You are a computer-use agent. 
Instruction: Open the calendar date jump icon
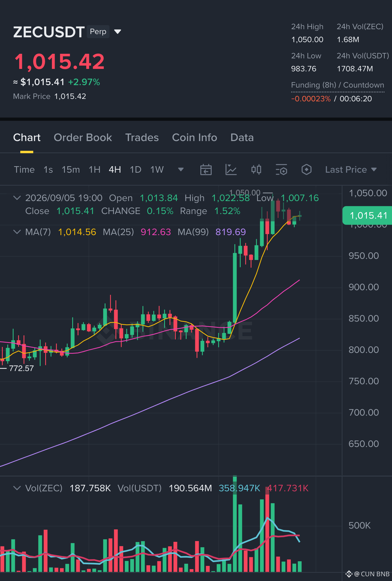tap(206, 170)
